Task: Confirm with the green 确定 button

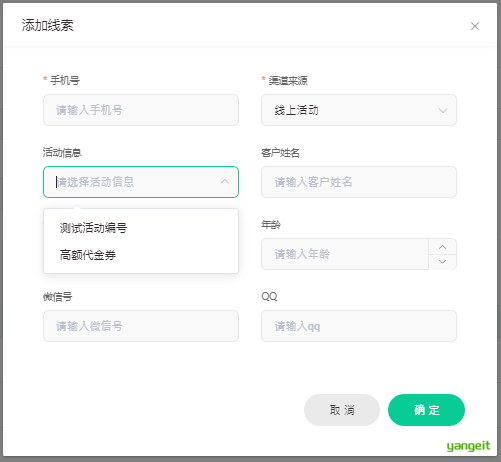Action: [426, 410]
